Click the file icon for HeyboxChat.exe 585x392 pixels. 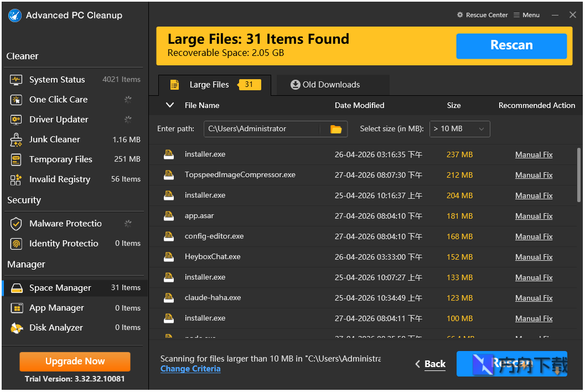pyautogui.click(x=169, y=257)
